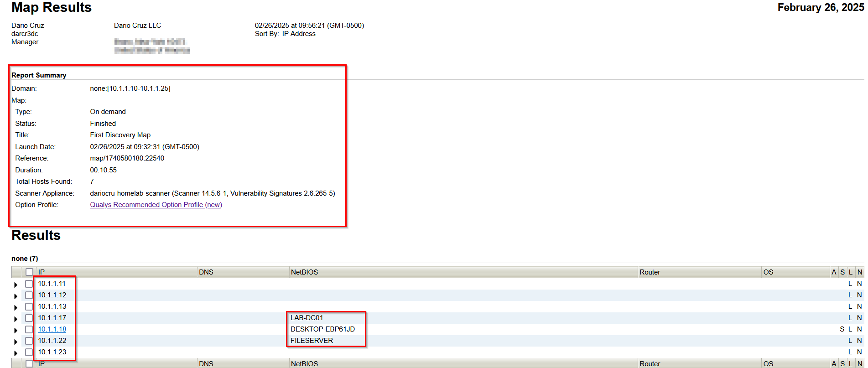Click the duration value 00:10:55
The image size is (868, 368).
(103, 170)
